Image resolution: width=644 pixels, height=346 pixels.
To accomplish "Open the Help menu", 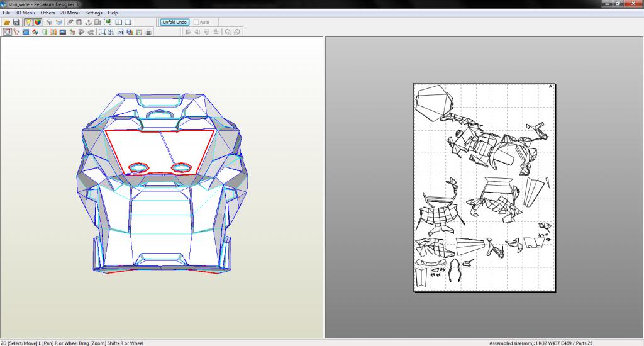I will 113,13.
